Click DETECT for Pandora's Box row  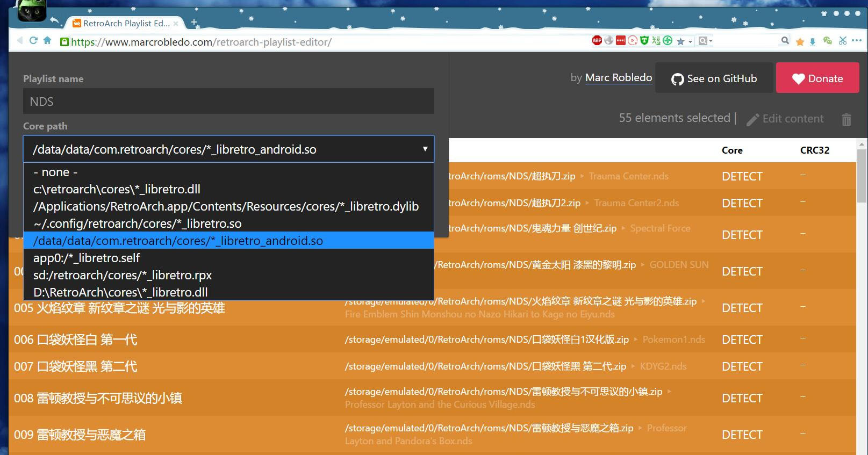(x=742, y=435)
